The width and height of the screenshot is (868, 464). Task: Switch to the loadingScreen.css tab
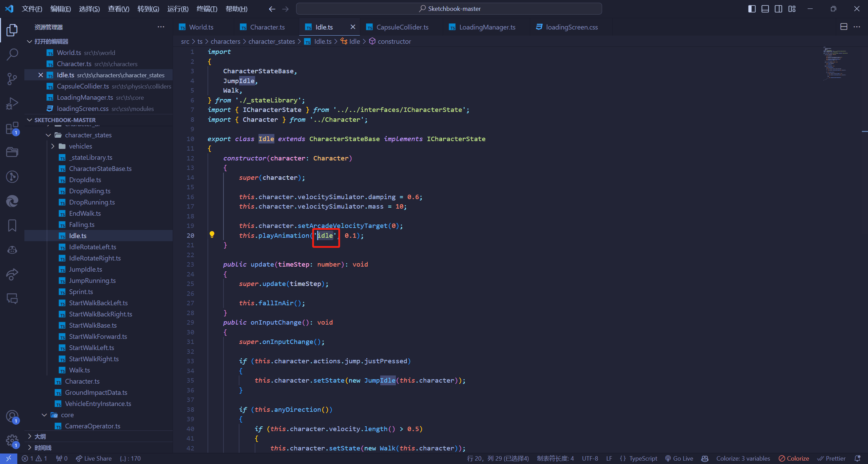(x=571, y=27)
